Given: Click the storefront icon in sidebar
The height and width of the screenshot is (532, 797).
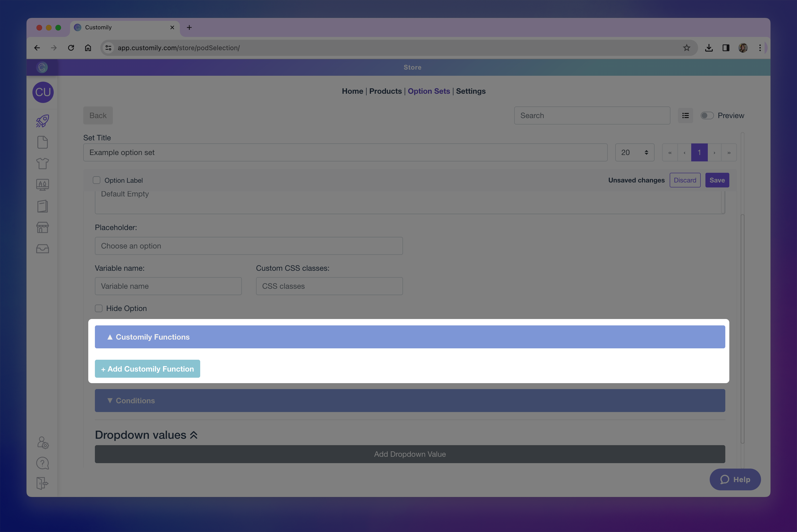Looking at the screenshot, I should [42, 227].
